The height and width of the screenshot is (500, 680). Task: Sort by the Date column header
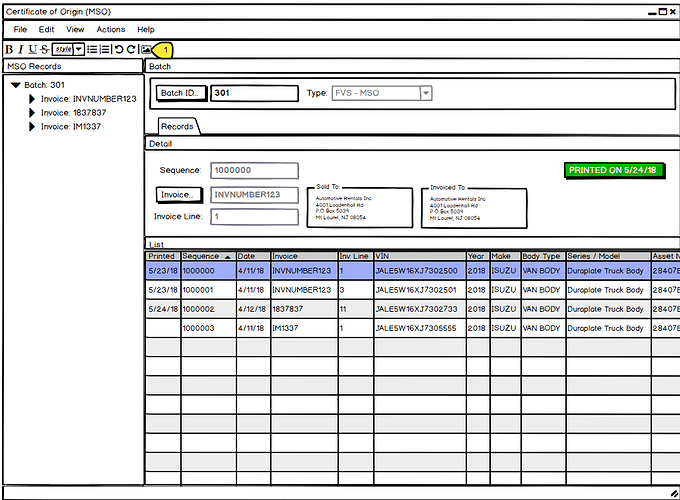[253, 256]
